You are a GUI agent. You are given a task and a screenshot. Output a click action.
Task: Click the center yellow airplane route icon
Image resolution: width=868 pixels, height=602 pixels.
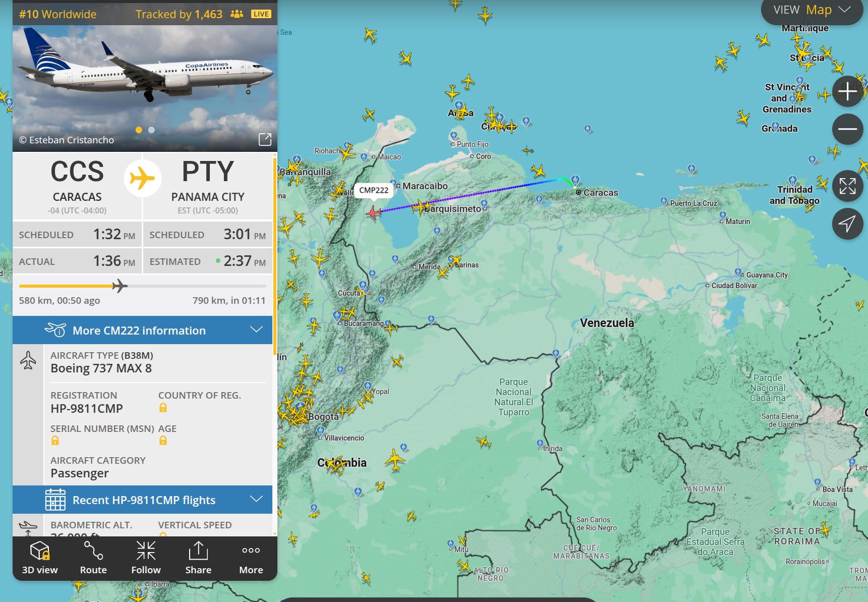142,178
